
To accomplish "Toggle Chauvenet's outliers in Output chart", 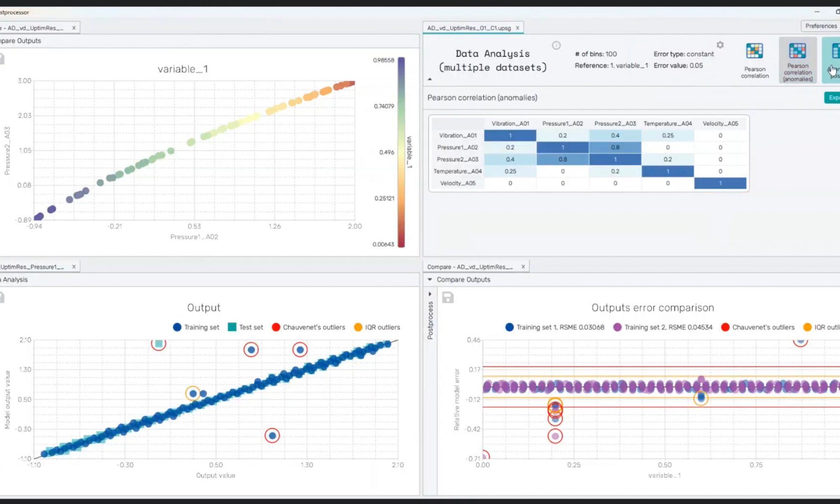I will (308, 327).
